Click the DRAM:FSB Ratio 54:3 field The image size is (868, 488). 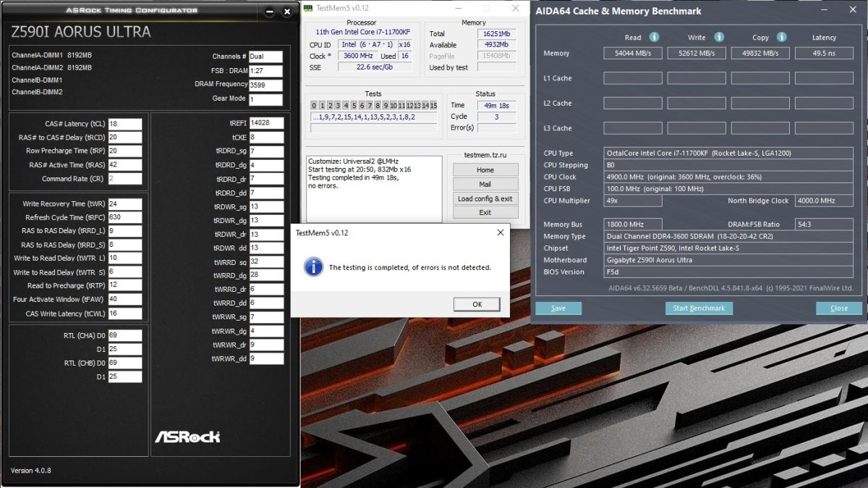824,224
